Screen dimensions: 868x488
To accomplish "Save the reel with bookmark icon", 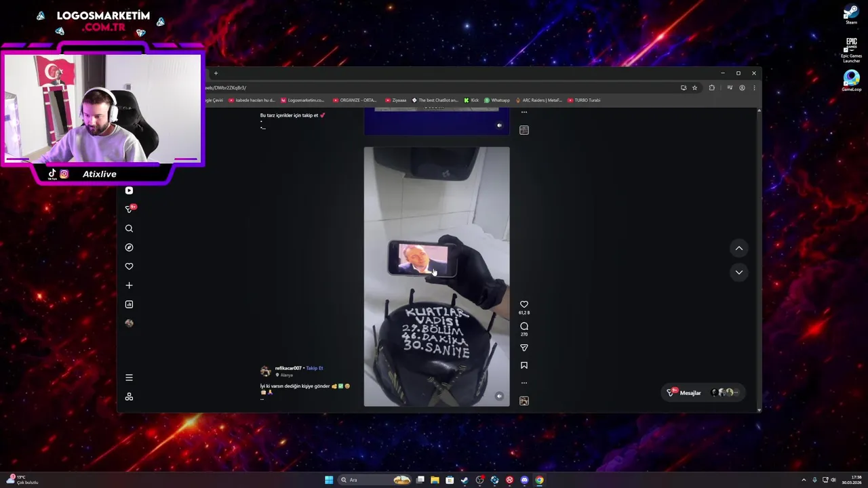I will [524, 365].
